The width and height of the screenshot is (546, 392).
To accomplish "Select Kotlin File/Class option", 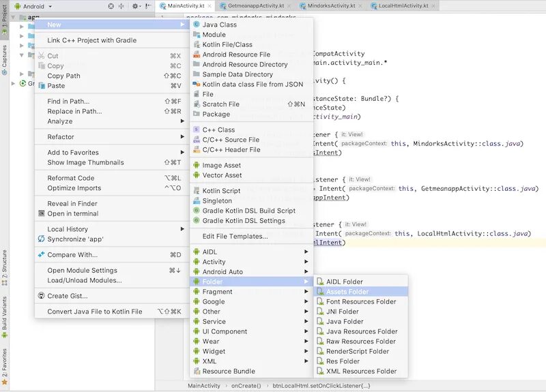I will click(251, 44).
